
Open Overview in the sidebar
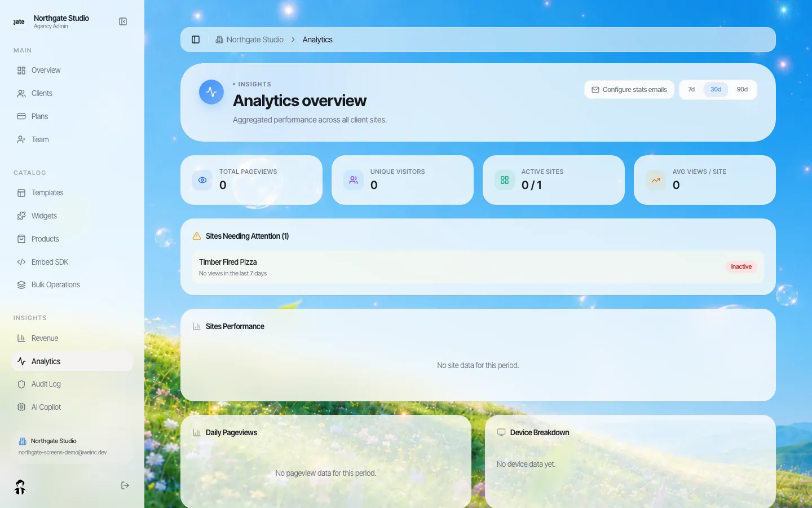point(72,71)
